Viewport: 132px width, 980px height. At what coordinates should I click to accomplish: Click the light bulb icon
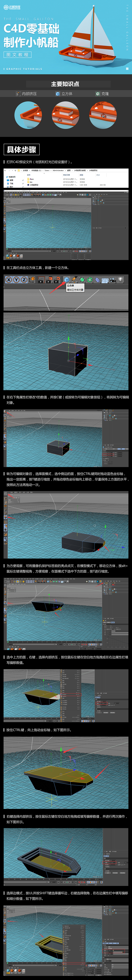pyautogui.click(x=121, y=280)
